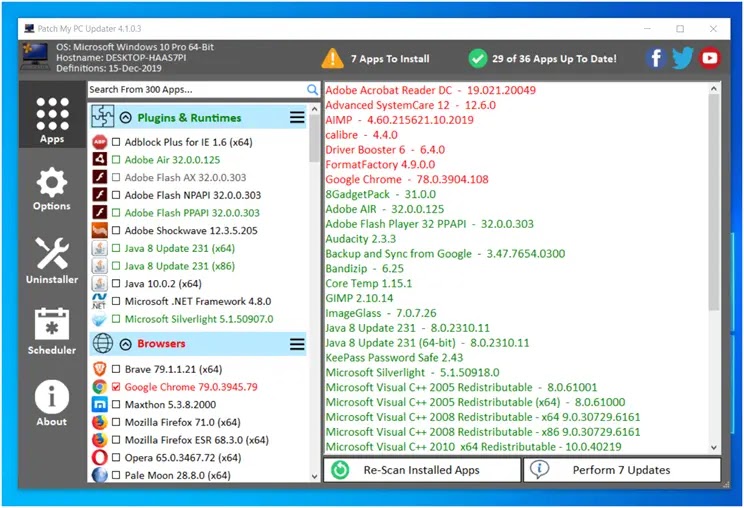Image resolution: width=744 pixels, height=508 pixels.
Task: Click the search magnifier icon
Action: [x=312, y=89]
